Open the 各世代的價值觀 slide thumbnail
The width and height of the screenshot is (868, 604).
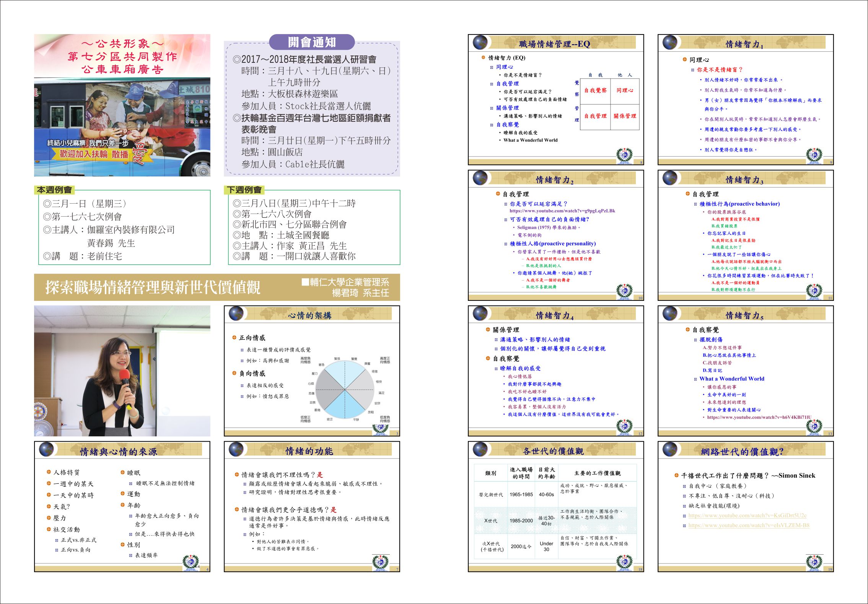(556, 506)
